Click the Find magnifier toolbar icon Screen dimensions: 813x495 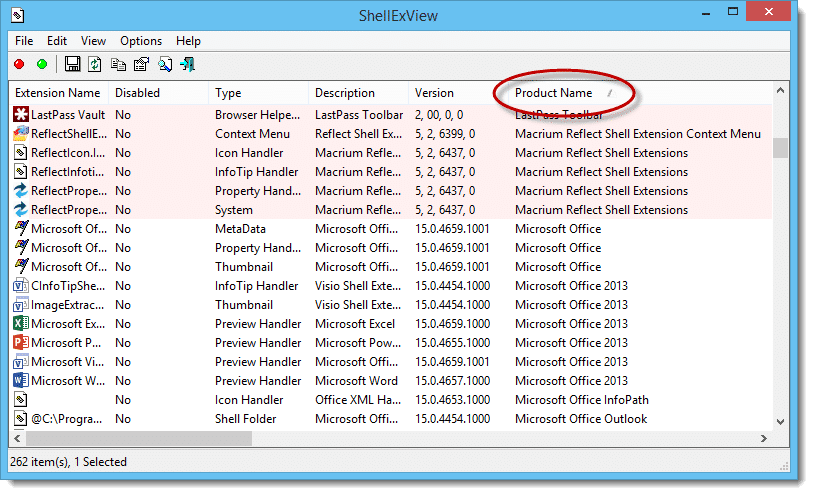tap(165, 64)
